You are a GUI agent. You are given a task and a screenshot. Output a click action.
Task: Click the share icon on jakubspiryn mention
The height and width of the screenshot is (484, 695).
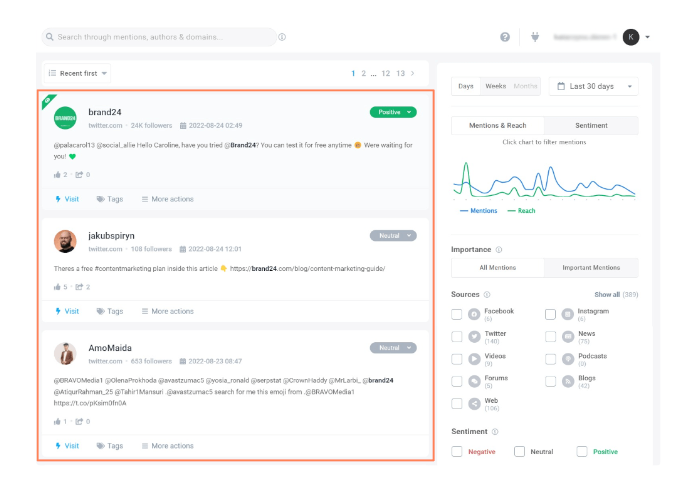[x=79, y=287]
